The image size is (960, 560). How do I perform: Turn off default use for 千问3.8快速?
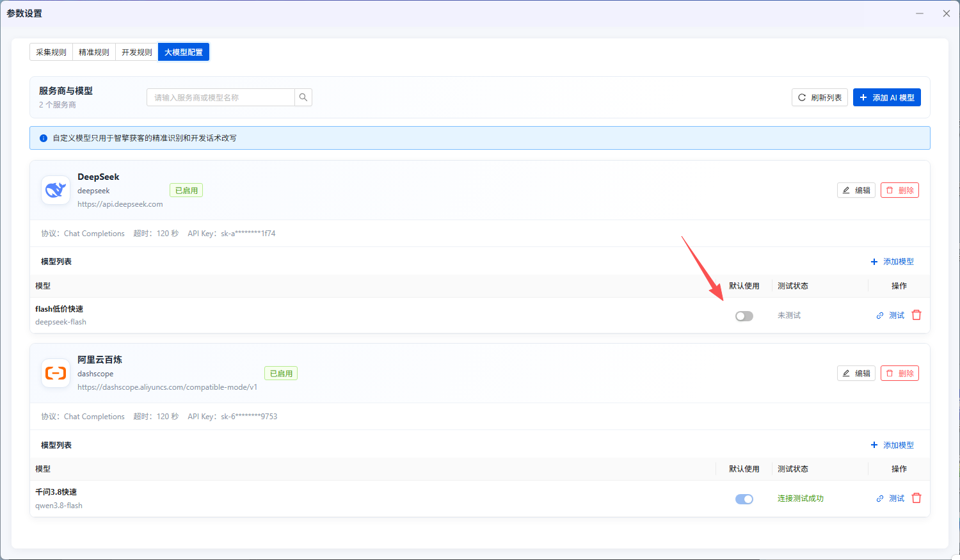tap(744, 499)
